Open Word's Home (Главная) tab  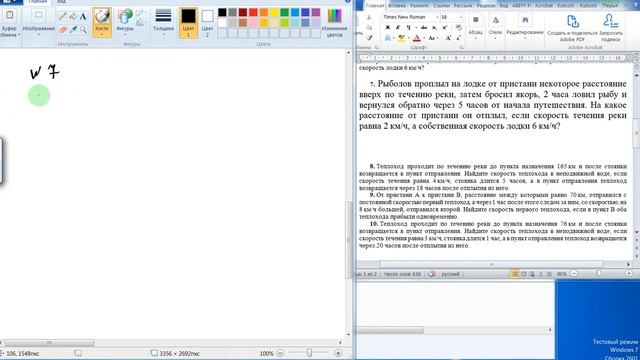click(375, 6)
